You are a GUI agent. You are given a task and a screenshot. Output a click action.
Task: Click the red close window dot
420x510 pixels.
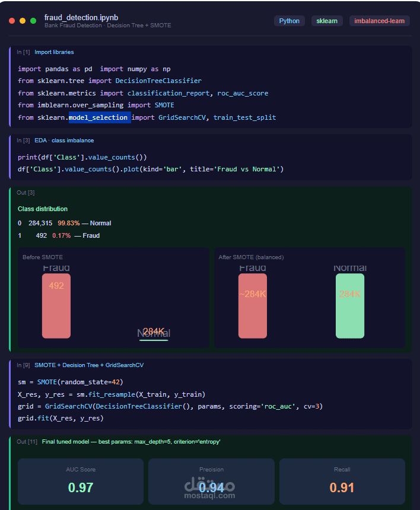click(12, 21)
